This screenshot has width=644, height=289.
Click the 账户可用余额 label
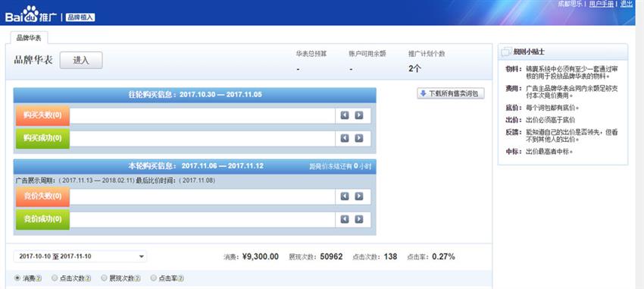367,54
